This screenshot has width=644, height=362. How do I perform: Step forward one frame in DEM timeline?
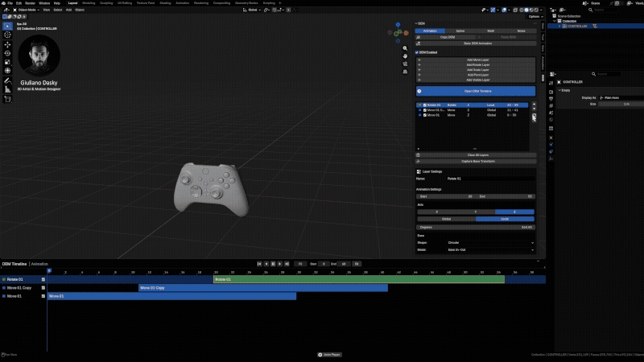(x=280, y=264)
